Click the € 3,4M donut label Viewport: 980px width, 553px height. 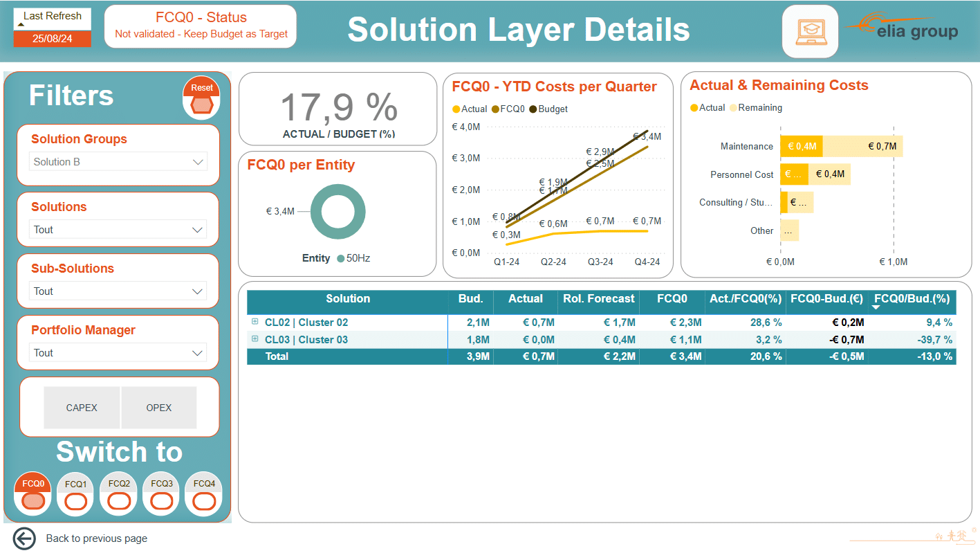click(x=280, y=212)
